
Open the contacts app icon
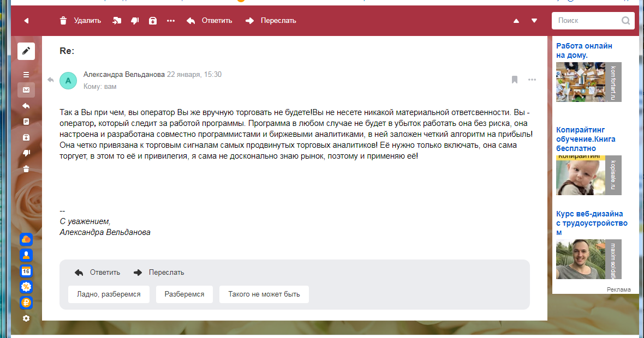(26, 255)
